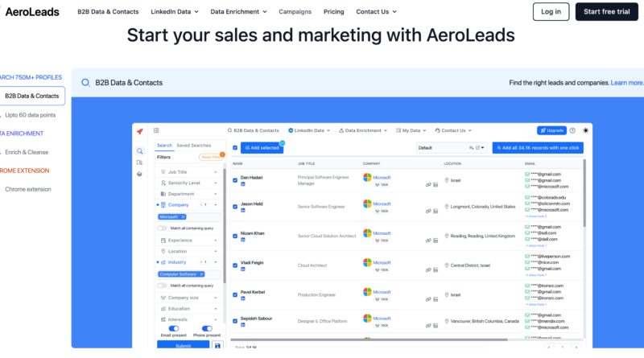This screenshot has height=358, width=644.
Task: Click the AeroLeads logo
Action: click(32, 12)
